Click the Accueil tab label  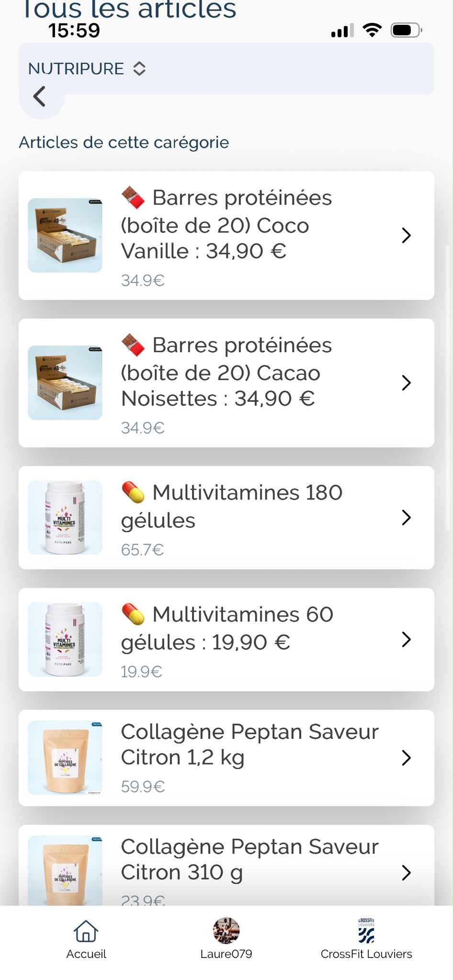[86, 954]
